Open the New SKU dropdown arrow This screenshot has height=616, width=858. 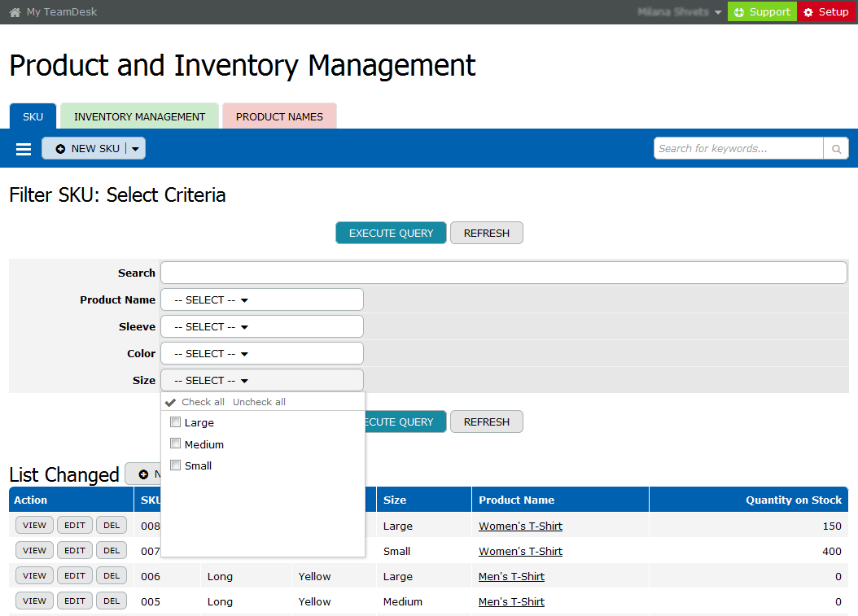tap(135, 149)
